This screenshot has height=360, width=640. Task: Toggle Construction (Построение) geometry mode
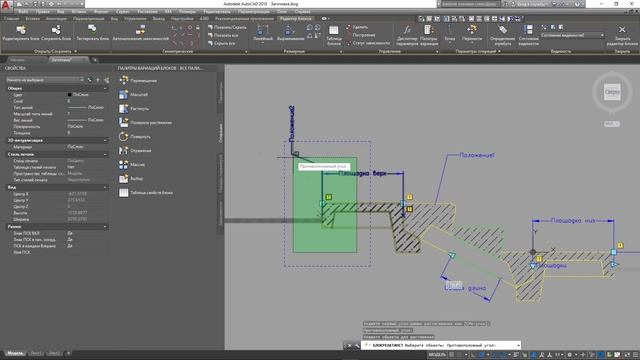pyautogui.click(x=360, y=35)
